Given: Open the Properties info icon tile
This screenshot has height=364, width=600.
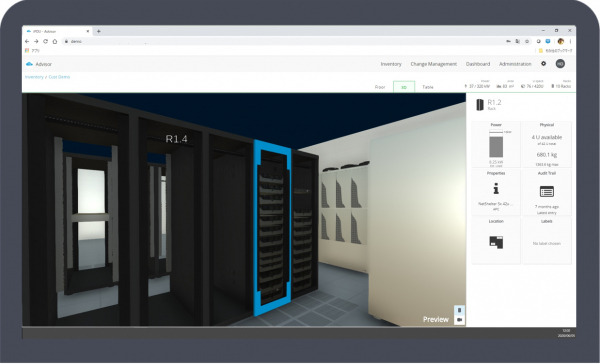Looking at the screenshot, I should pos(496,189).
